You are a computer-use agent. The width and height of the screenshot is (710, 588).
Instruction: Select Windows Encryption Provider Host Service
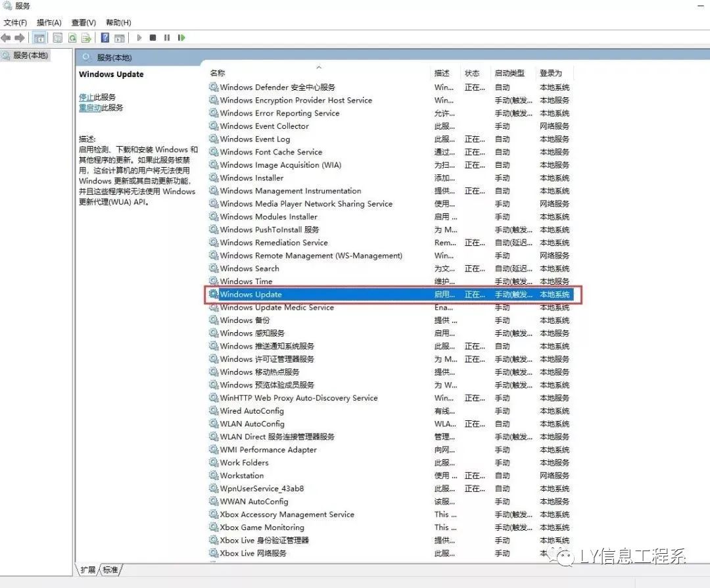[389, 100]
